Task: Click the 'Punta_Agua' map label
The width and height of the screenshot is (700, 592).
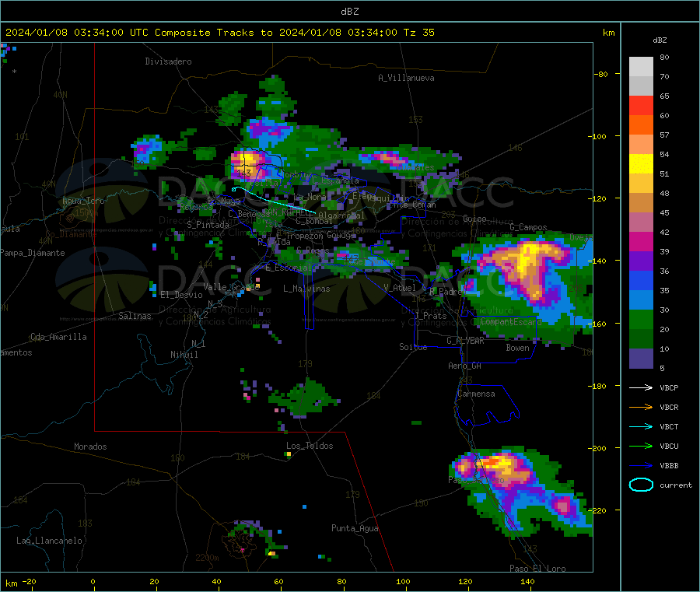Action: pos(355,528)
